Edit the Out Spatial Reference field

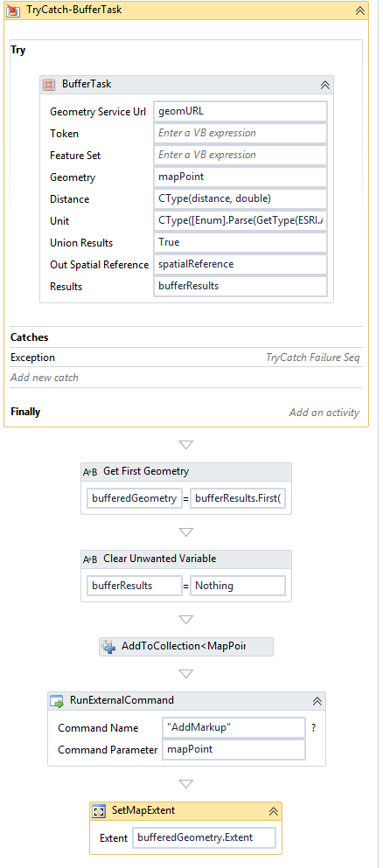click(240, 265)
